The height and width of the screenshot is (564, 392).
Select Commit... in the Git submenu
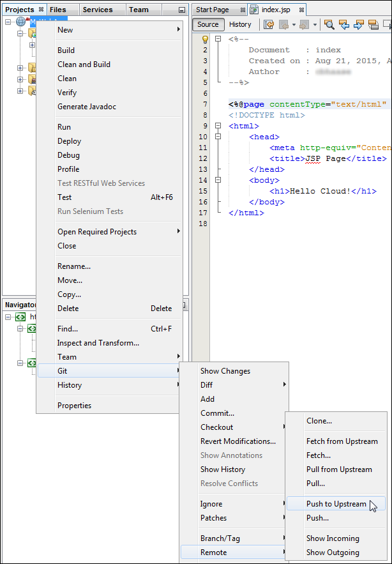coord(217,413)
